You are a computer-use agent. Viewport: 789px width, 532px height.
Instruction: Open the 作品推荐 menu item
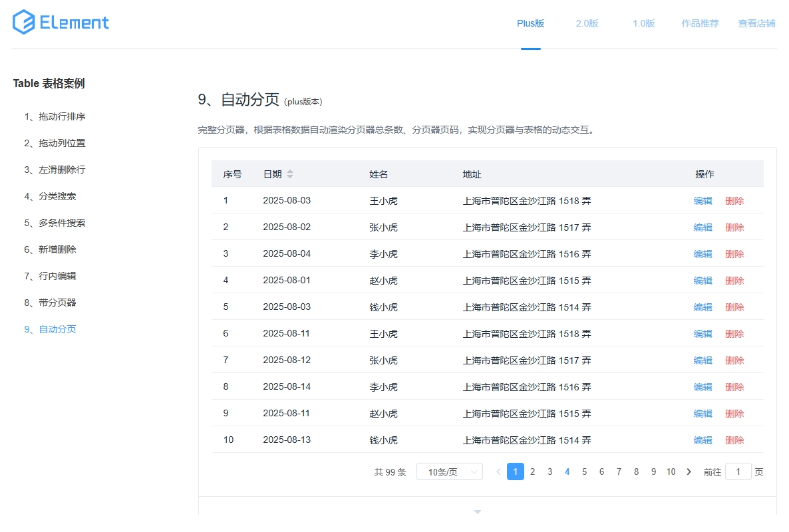700,23
